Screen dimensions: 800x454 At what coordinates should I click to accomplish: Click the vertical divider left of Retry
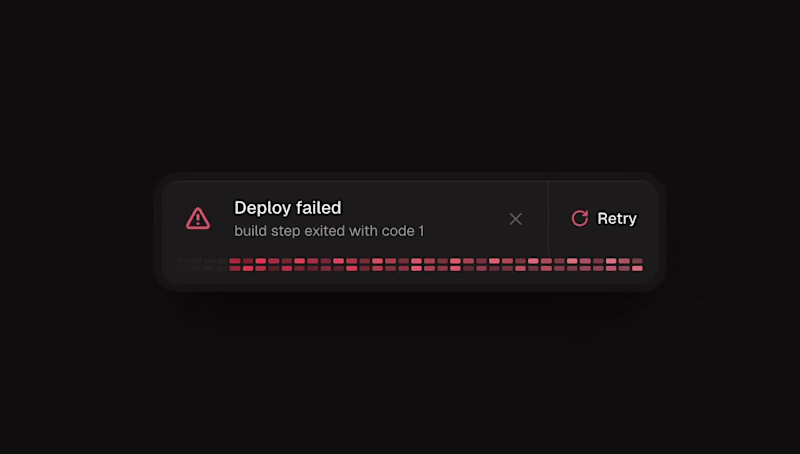coord(548,219)
